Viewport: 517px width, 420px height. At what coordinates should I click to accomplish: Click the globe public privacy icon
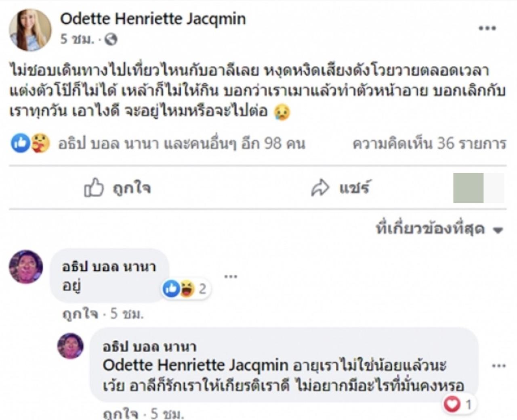(111, 40)
